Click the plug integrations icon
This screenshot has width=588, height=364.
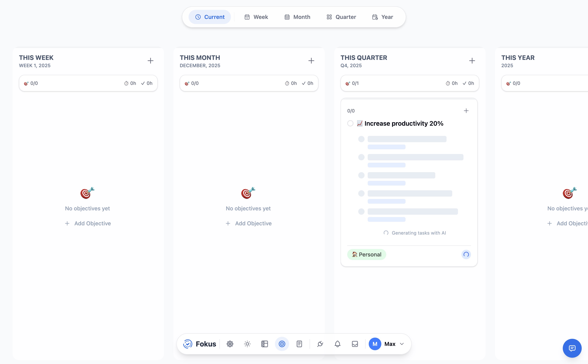[320, 344]
